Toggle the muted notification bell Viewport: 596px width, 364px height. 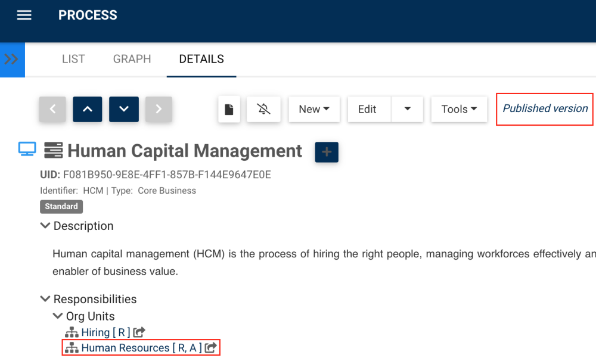263,110
